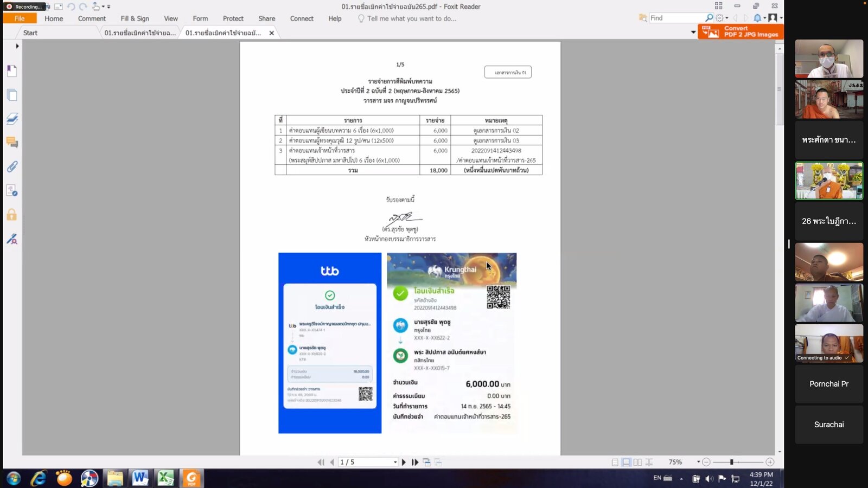Click the Redo icon in quick access toolbar
Screen dimensions: 868x488
point(83,7)
